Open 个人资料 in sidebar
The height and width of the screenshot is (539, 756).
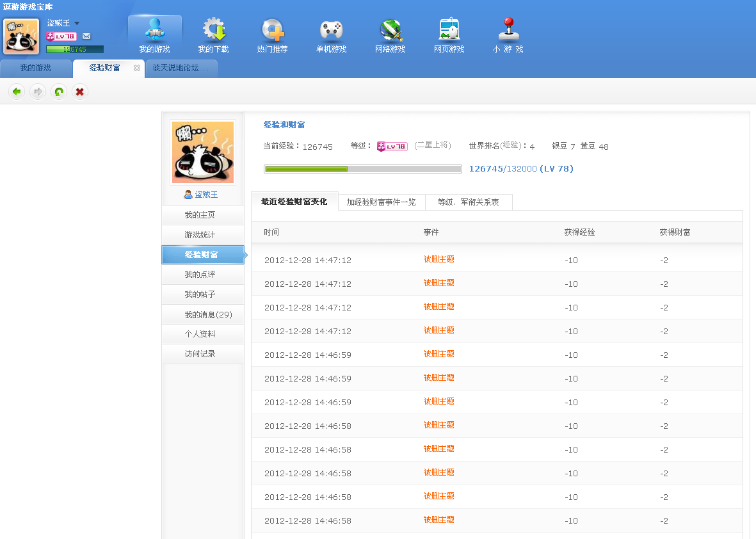[x=202, y=334]
